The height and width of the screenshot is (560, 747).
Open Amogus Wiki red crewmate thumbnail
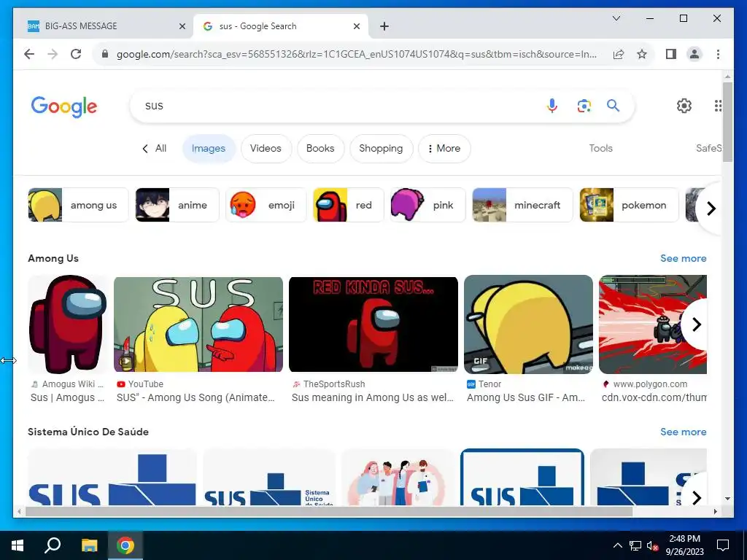pos(68,324)
